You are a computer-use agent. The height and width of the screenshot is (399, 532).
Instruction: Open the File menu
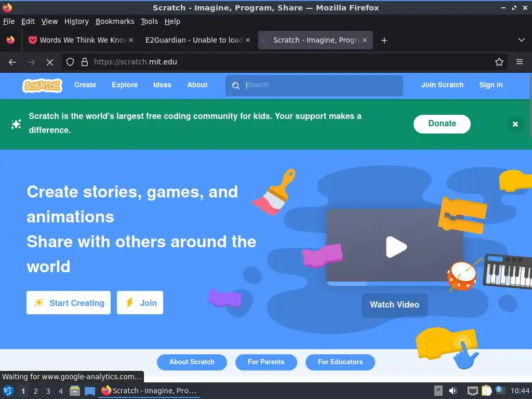click(9, 21)
